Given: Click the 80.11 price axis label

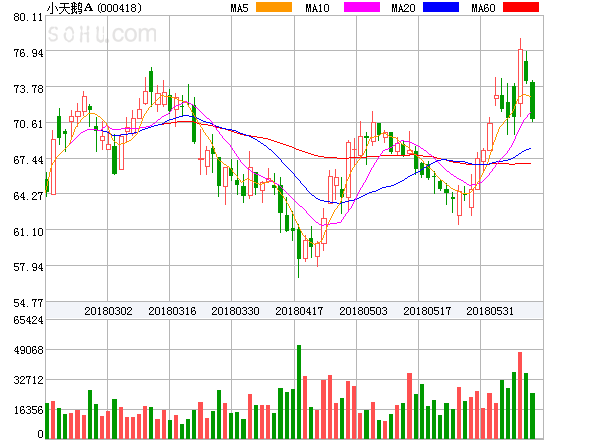Looking at the screenshot, I should (28, 17).
